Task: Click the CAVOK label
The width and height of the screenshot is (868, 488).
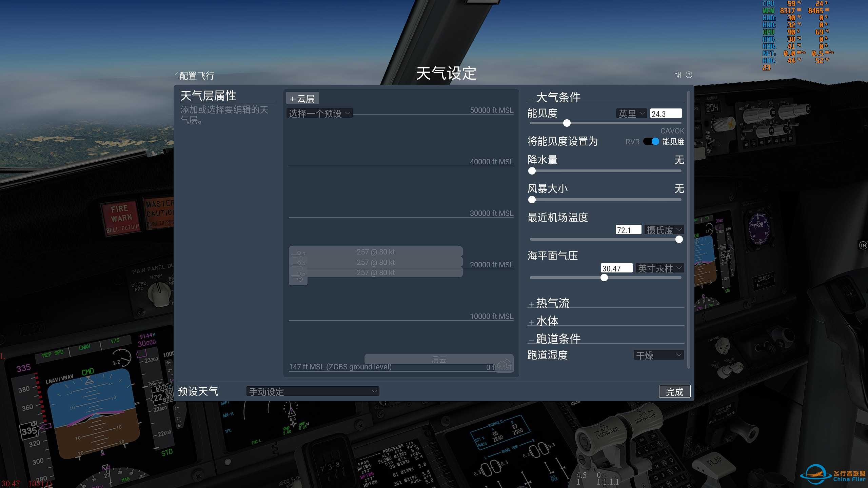Action: 672,131
